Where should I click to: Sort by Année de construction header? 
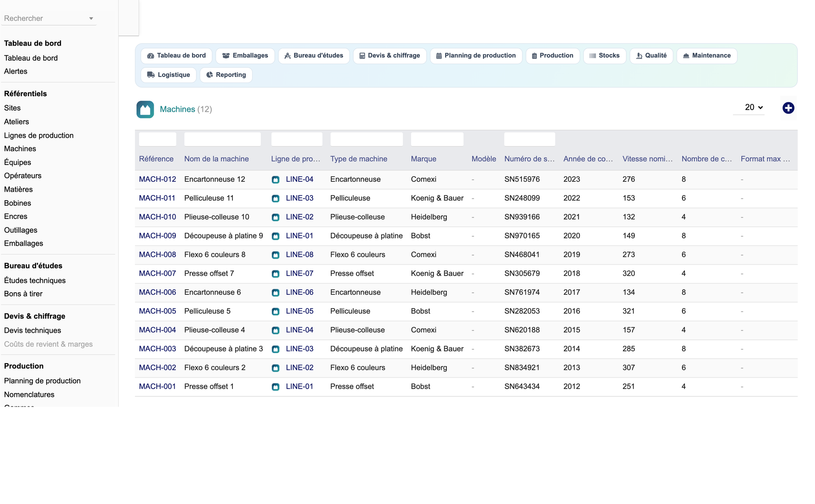pyautogui.click(x=588, y=159)
